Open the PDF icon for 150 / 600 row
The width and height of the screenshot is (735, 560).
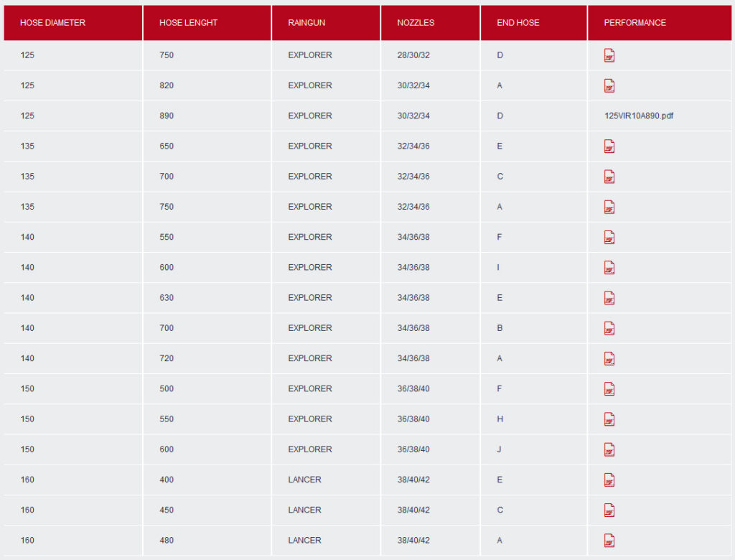pos(609,449)
